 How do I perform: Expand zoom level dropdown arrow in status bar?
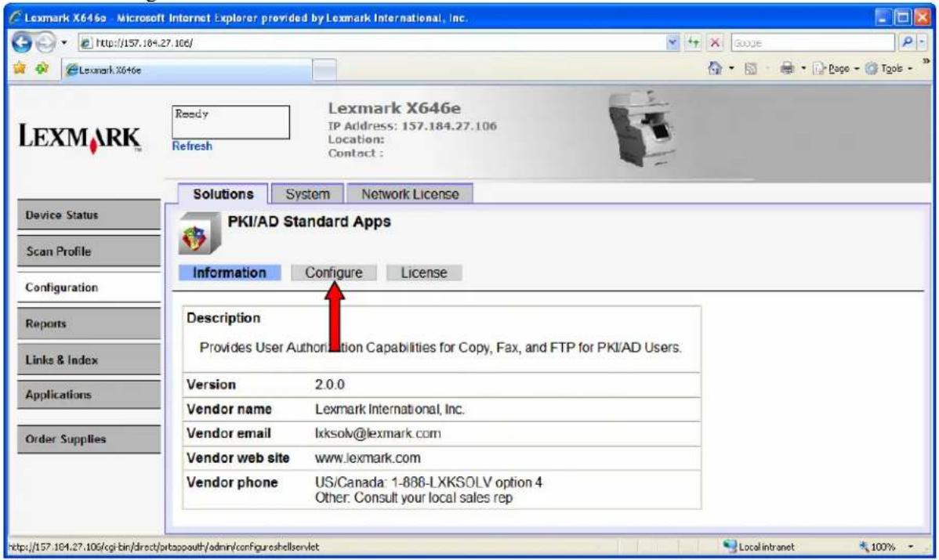point(911,547)
